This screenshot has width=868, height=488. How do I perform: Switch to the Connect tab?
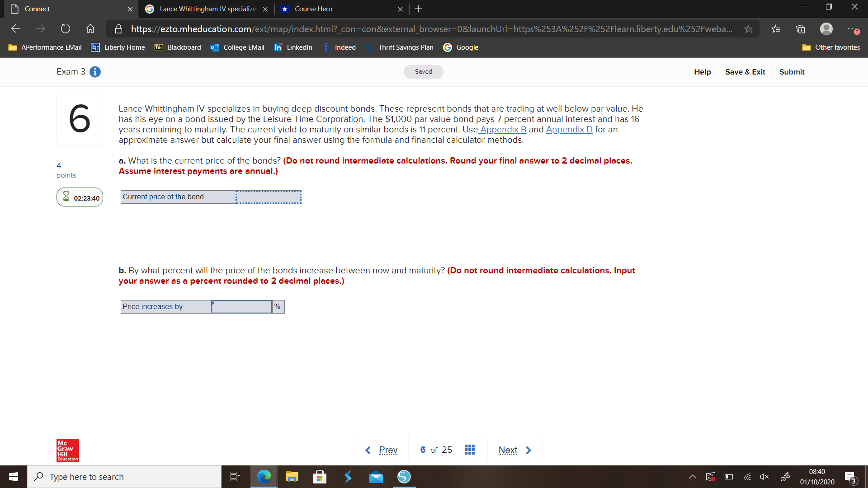(36, 9)
